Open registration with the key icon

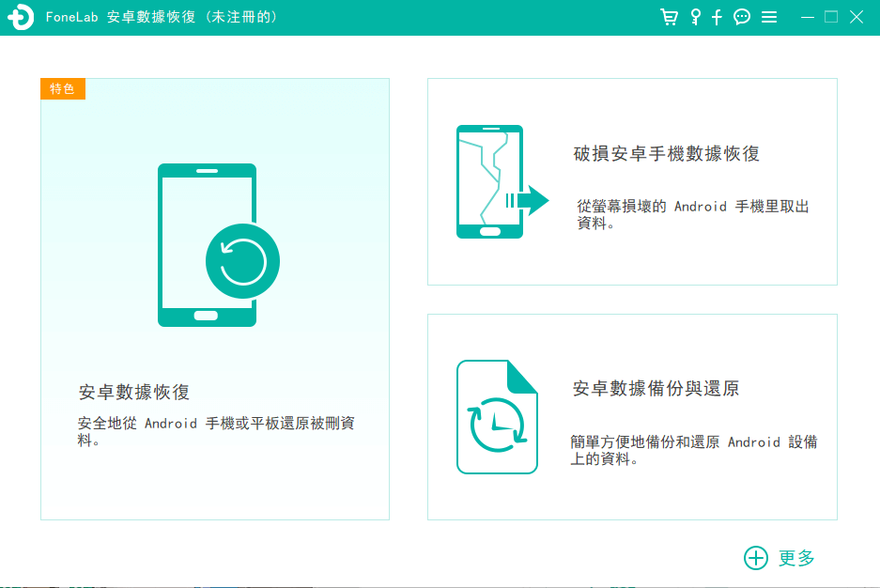pos(695,17)
